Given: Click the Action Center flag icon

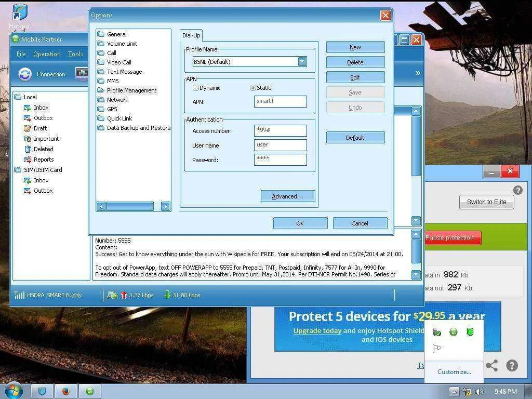Looking at the screenshot, I should tap(436, 349).
